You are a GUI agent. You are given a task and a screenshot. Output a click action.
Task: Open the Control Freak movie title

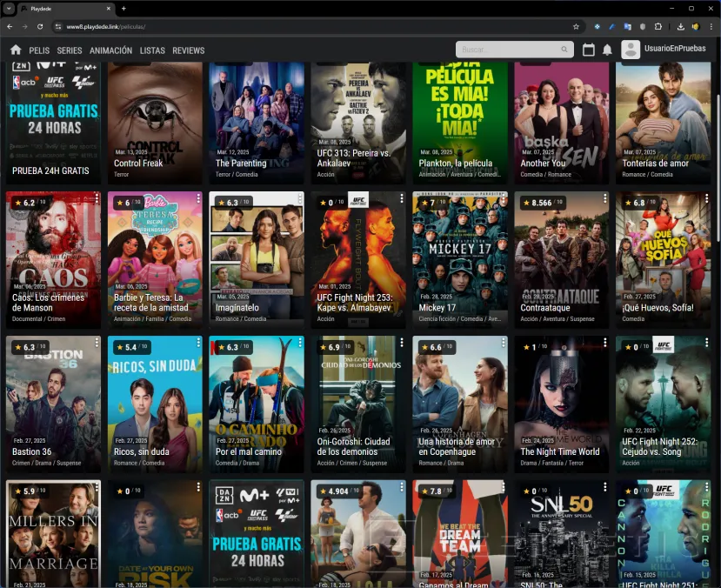138,164
